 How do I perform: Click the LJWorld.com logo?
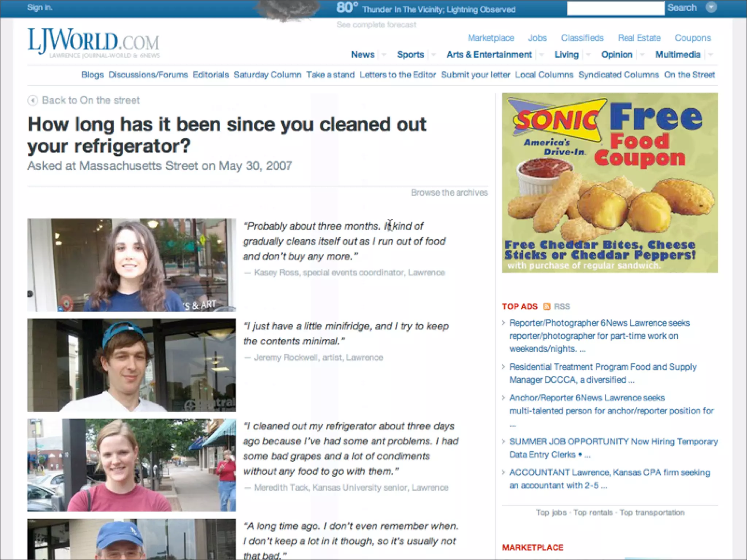(93, 43)
